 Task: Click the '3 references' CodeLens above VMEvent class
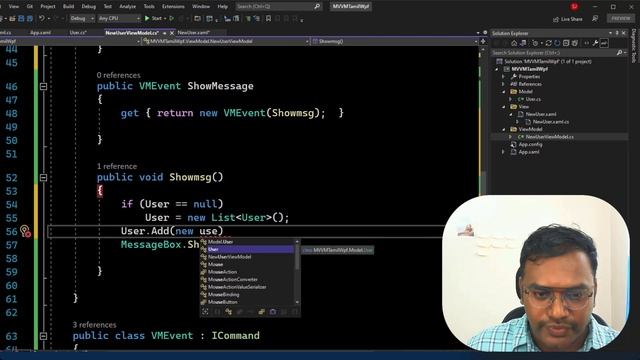94,325
